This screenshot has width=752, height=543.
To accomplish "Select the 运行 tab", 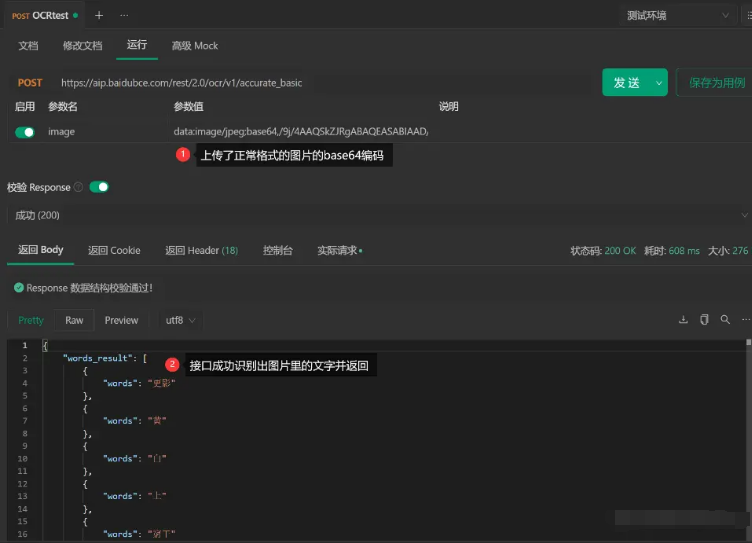I will pyautogui.click(x=137, y=45).
